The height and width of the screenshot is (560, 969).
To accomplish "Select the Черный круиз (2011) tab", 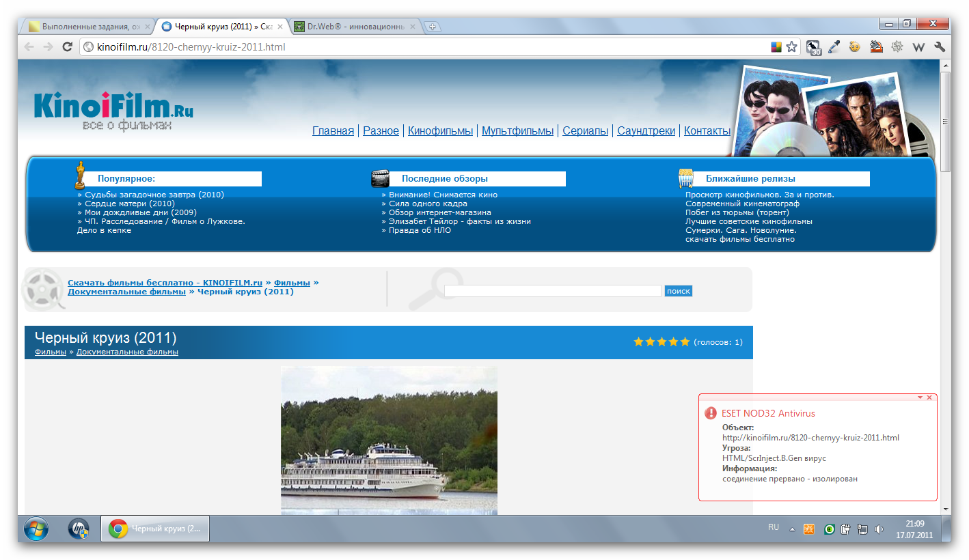I will [x=221, y=27].
